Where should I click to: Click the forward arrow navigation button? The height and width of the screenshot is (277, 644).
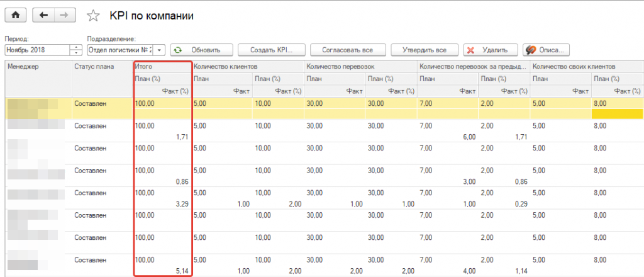(x=65, y=16)
